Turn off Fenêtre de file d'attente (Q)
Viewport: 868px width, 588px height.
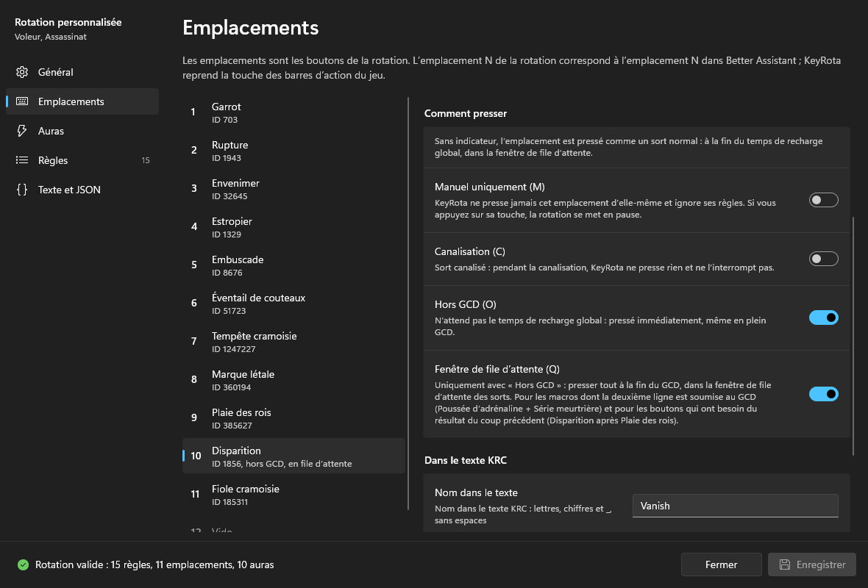pyautogui.click(x=823, y=394)
